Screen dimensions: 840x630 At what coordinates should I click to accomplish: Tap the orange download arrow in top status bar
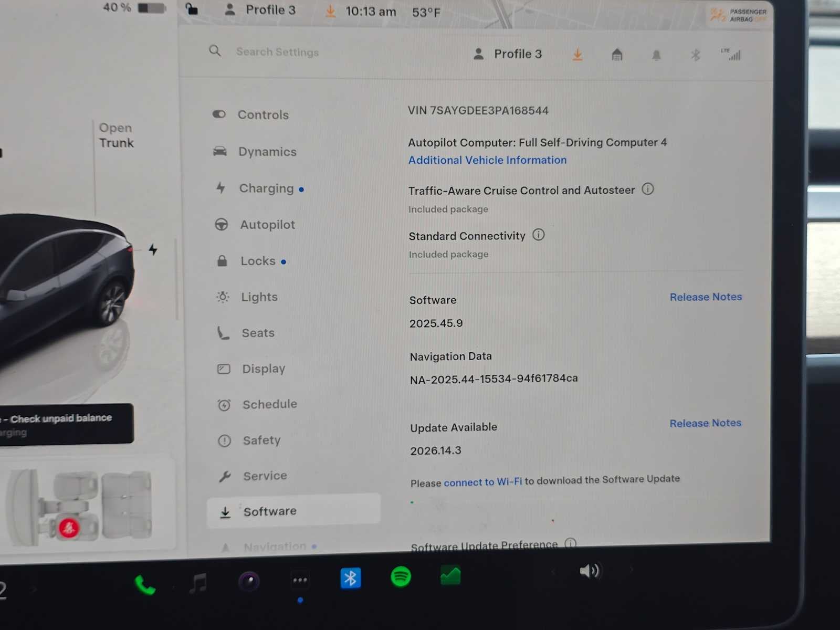click(x=330, y=11)
